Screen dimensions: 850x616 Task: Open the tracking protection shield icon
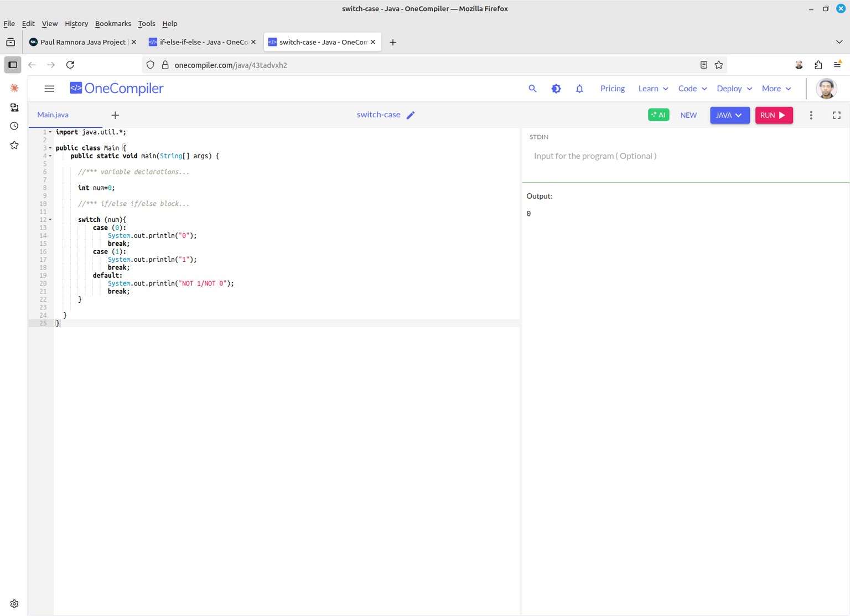150,65
